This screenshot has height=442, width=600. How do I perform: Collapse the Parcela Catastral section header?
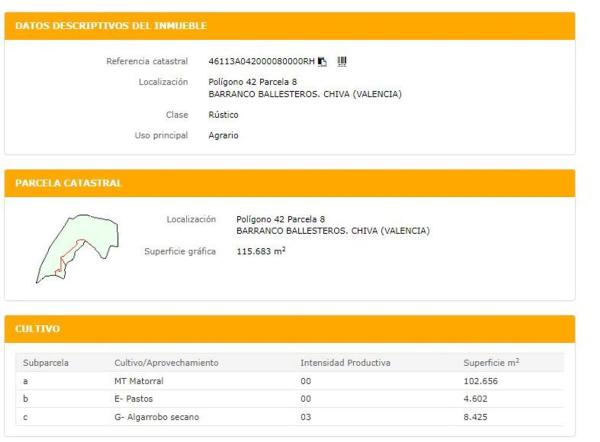pos(68,183)
